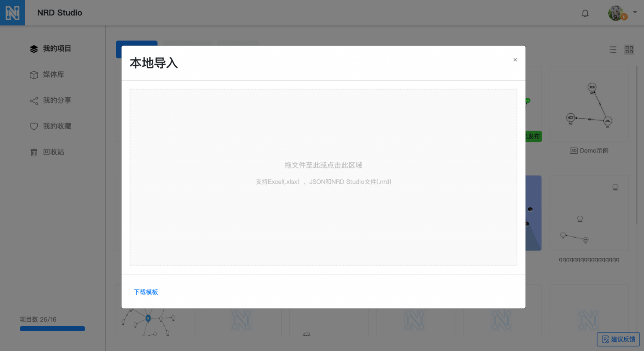Image resolution: width=644 pixels, height=351 pixels.
Task: Close the 本地导入 import dialog
Action: point(515,60)
